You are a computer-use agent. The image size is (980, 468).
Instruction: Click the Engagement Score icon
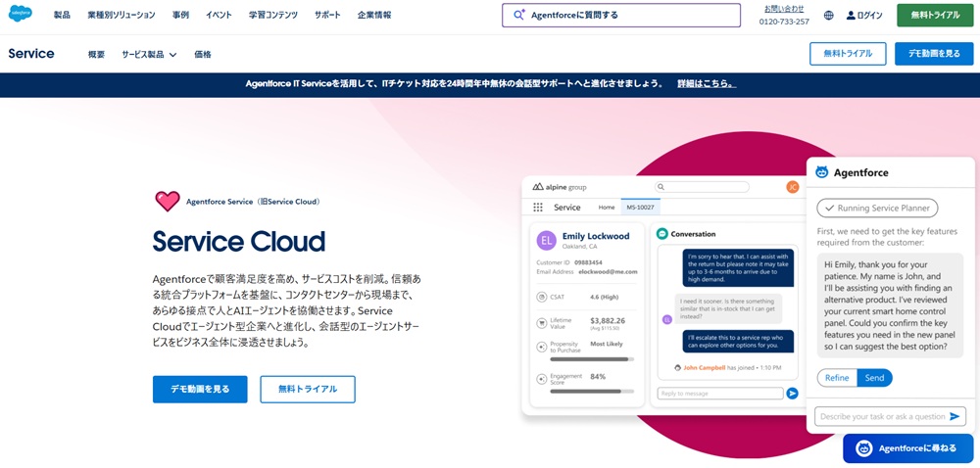click(x=541, y=379)
